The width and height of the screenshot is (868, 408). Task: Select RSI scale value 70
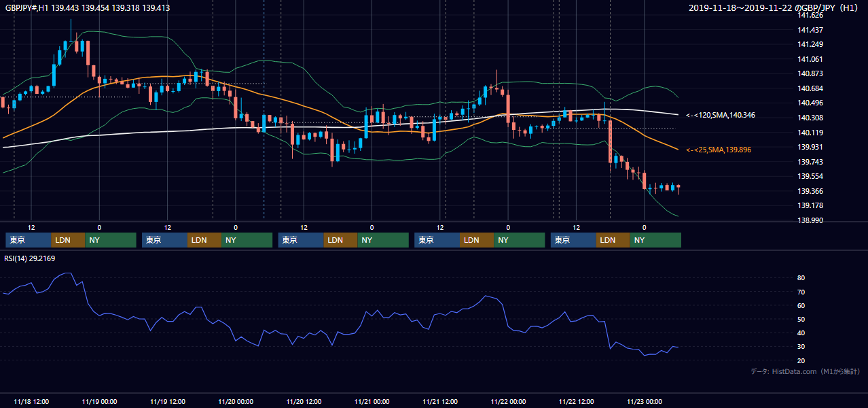tap(801, 292)
